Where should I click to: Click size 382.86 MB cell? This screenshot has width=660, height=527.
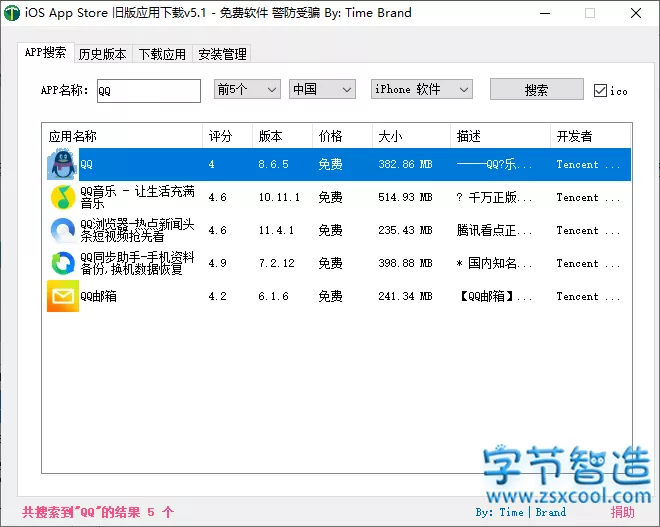coord(405,164)
